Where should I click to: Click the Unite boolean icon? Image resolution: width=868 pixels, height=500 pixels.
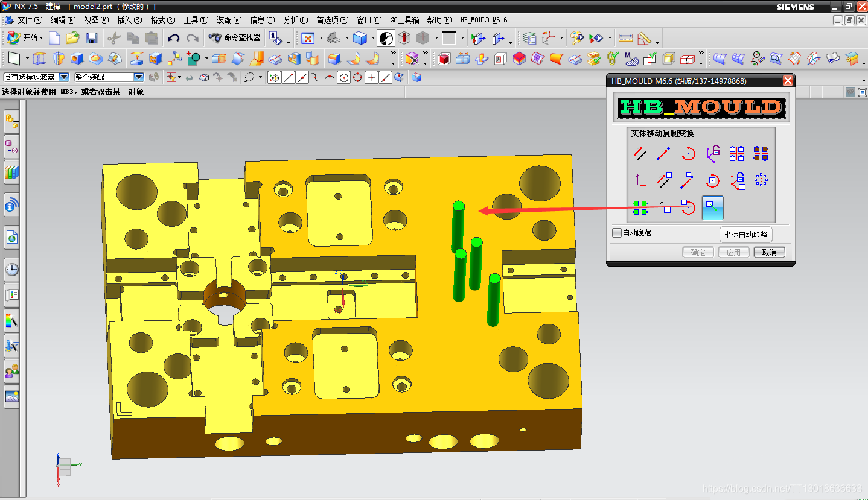(x=193, y=59)
